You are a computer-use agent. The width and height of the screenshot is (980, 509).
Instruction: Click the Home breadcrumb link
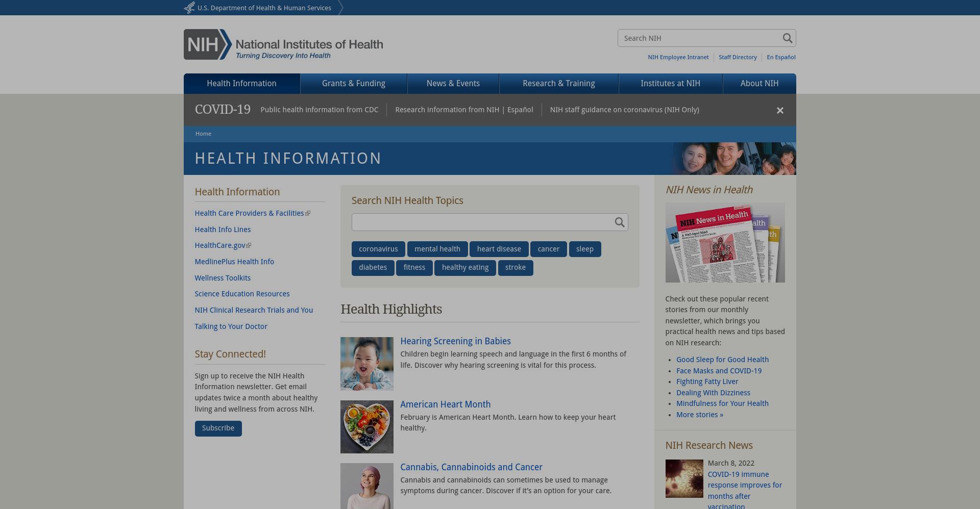pos(203,134)
